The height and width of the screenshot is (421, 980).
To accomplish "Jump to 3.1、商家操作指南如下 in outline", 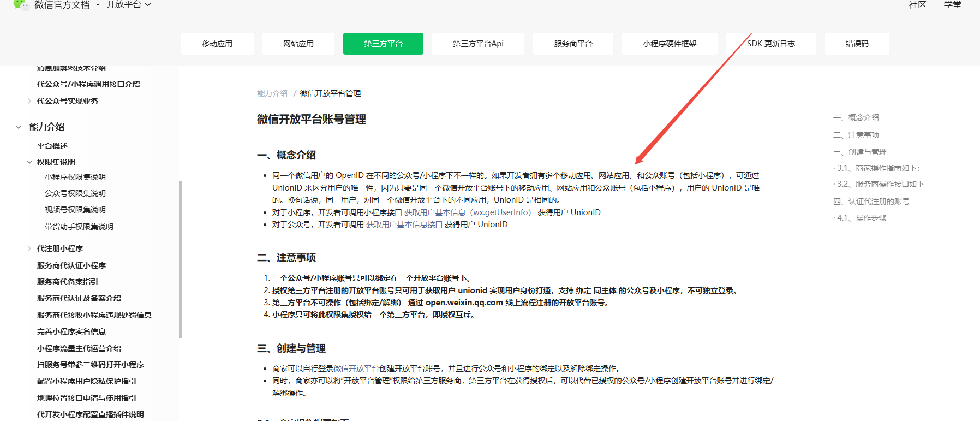I will (x=877, y=168).
